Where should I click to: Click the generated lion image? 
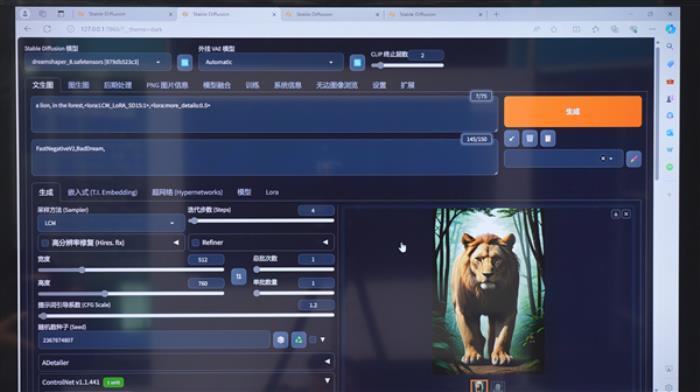click(x=489, y=291)
